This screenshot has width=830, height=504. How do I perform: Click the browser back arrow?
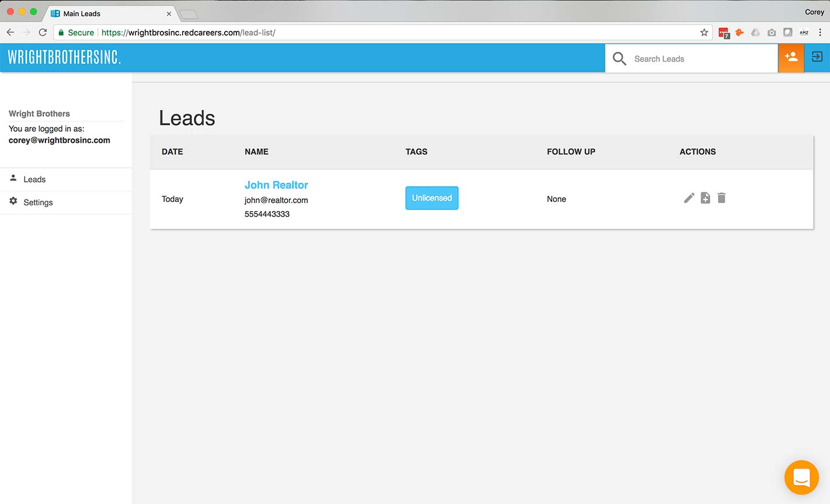pyautogui.click(x=11, y=33)
